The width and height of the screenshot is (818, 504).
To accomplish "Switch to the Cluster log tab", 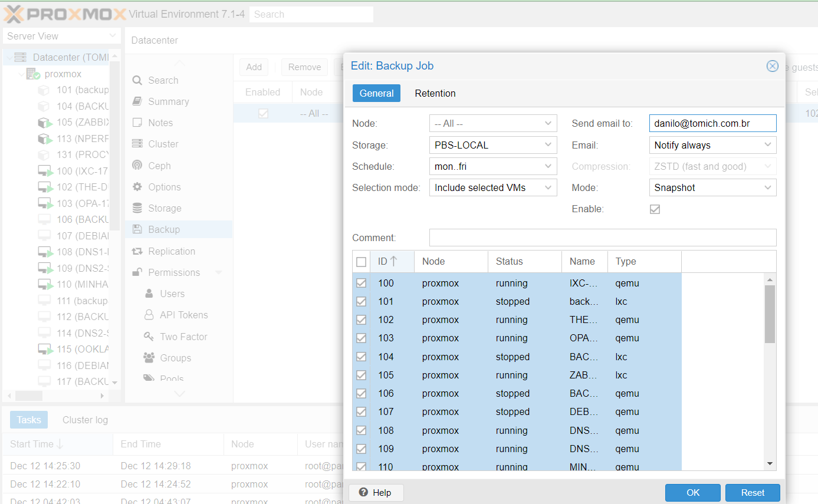I will (86, 420).
